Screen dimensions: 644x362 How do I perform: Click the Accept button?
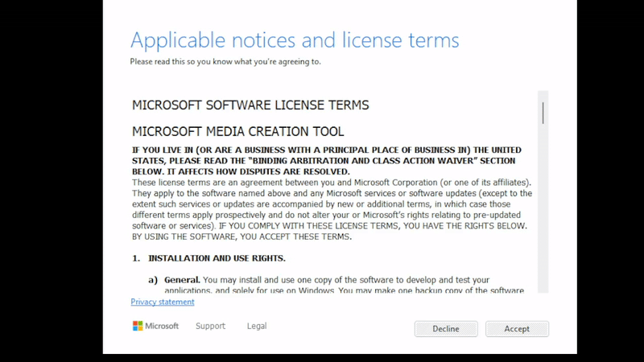tap(517, 329)
